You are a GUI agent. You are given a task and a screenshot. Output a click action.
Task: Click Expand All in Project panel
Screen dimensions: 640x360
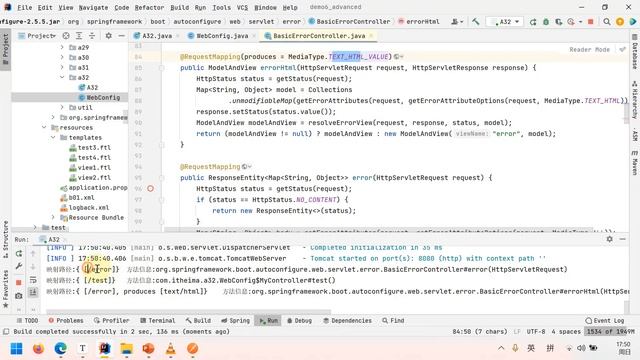coord(79,36)
